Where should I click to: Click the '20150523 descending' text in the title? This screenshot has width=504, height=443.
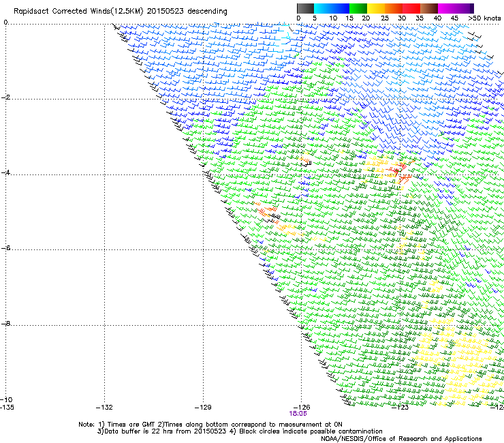(187, 12)
